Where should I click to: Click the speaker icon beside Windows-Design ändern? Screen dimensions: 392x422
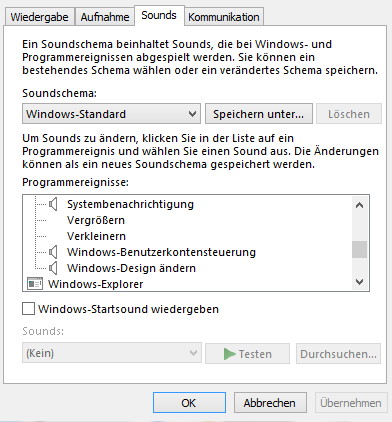53,268
